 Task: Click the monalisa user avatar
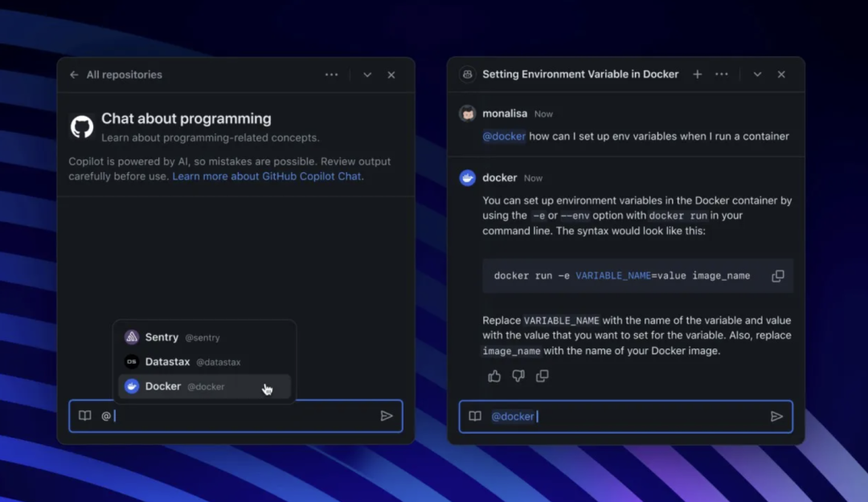tap(468, 113)
